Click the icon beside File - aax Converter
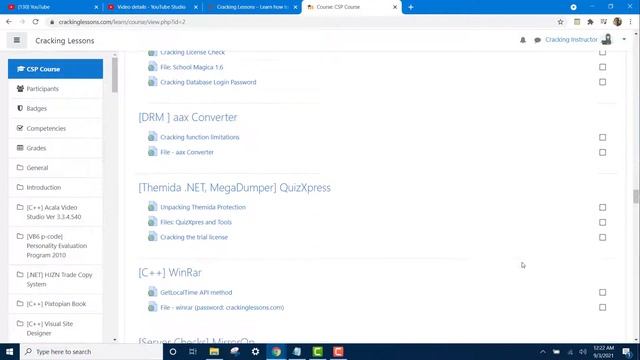This screenshot has height=360, width=640. tap(152, 152)
